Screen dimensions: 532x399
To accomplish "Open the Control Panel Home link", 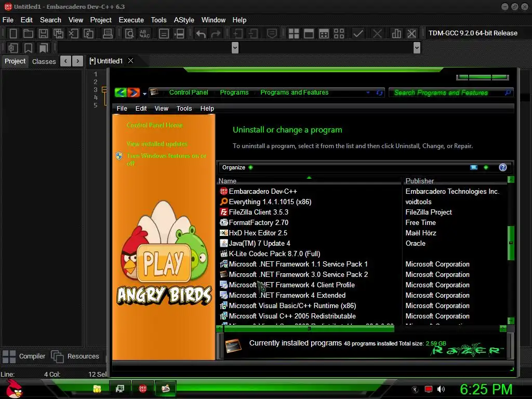I will click(155, 125).
